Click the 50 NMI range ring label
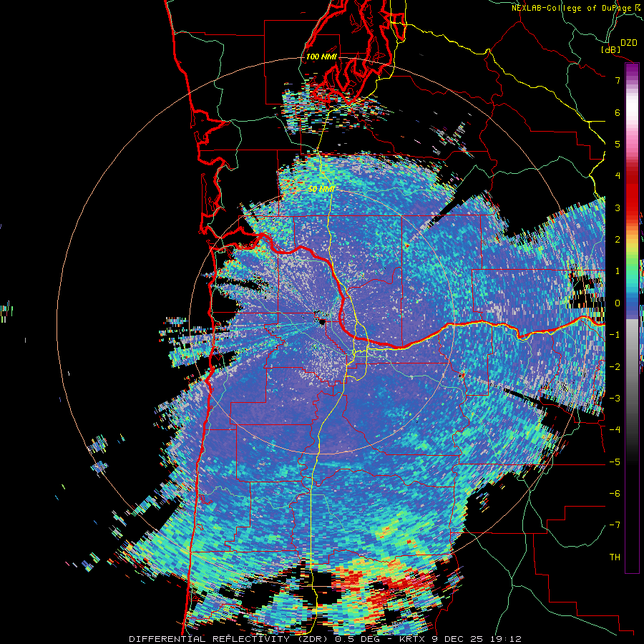 (x=321, y=190)
